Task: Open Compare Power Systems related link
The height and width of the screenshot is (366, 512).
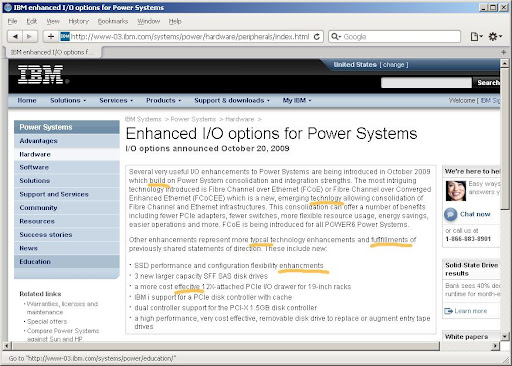Action: click(x=63, y=335)
